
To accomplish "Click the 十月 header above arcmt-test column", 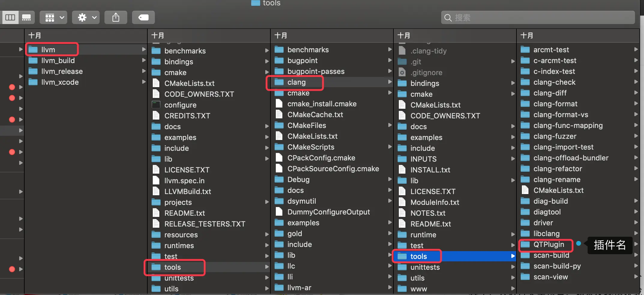I will pyautogui.click(x=527, y=35).
